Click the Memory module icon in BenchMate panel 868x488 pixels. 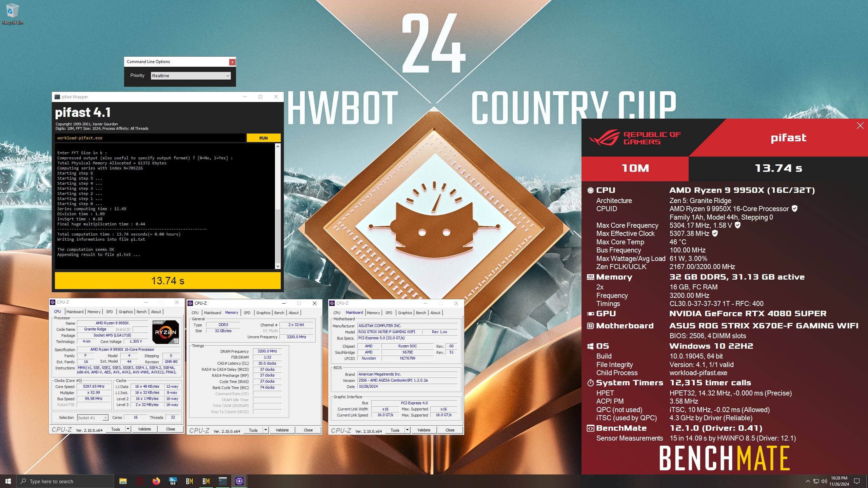click(x=590, y=277)
